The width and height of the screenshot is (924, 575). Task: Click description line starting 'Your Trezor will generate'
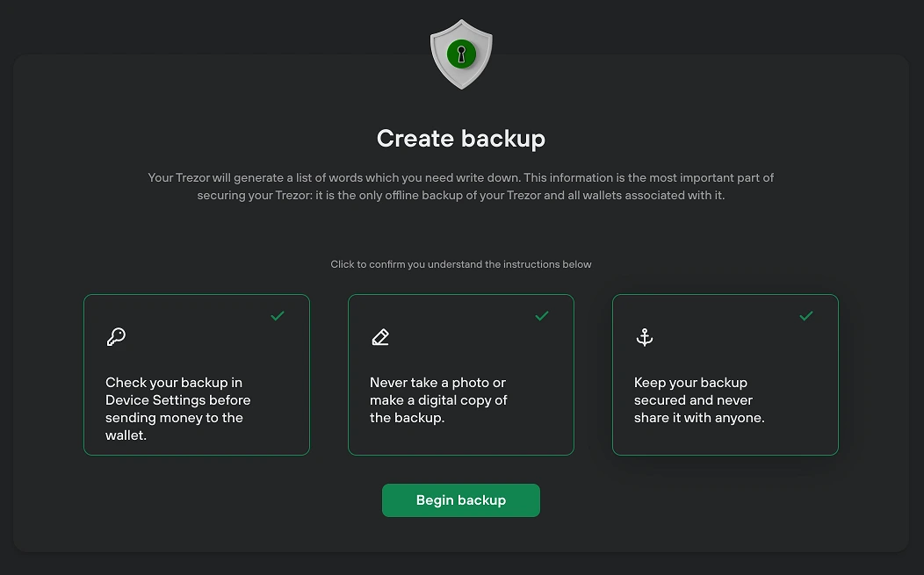point(461,177)
